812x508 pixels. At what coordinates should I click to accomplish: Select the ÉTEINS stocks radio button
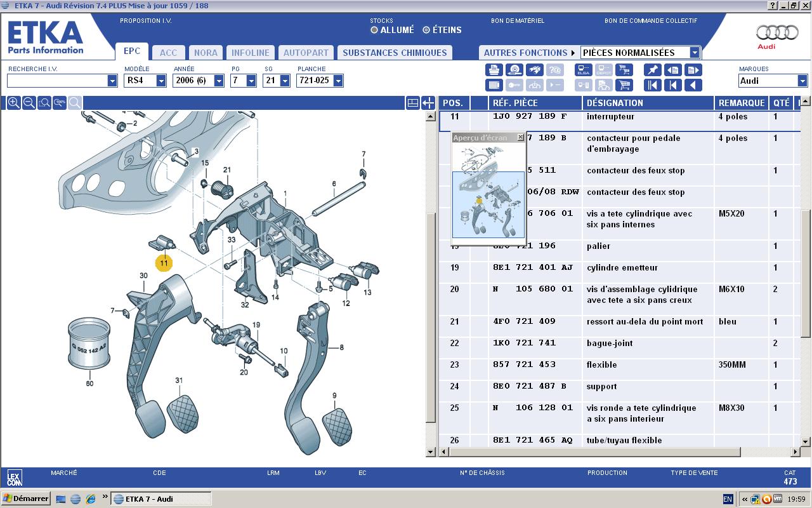click(426, 30)
